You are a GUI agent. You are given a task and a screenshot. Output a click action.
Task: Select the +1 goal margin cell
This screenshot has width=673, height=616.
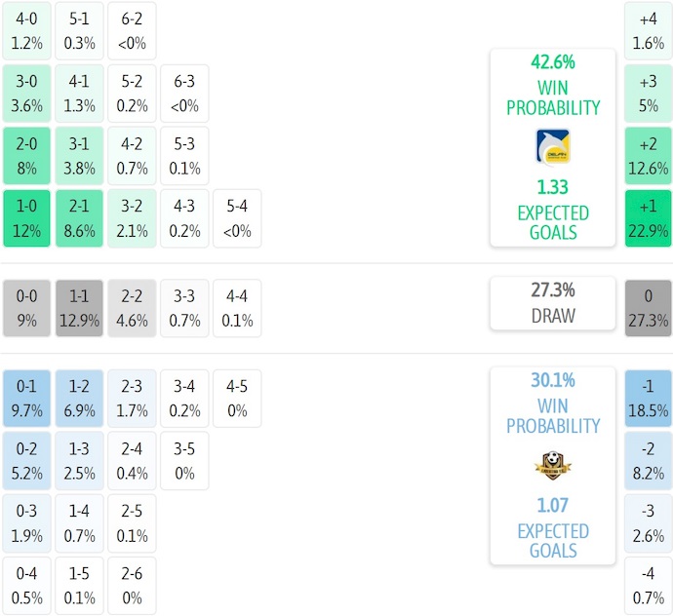[649, 219]
